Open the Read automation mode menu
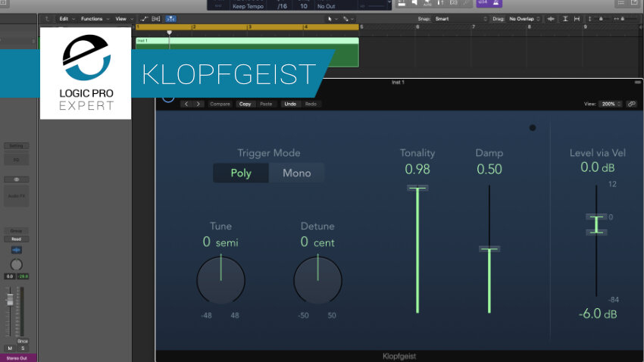The height and width of the screenshot is (362, 644). point(17,239)
